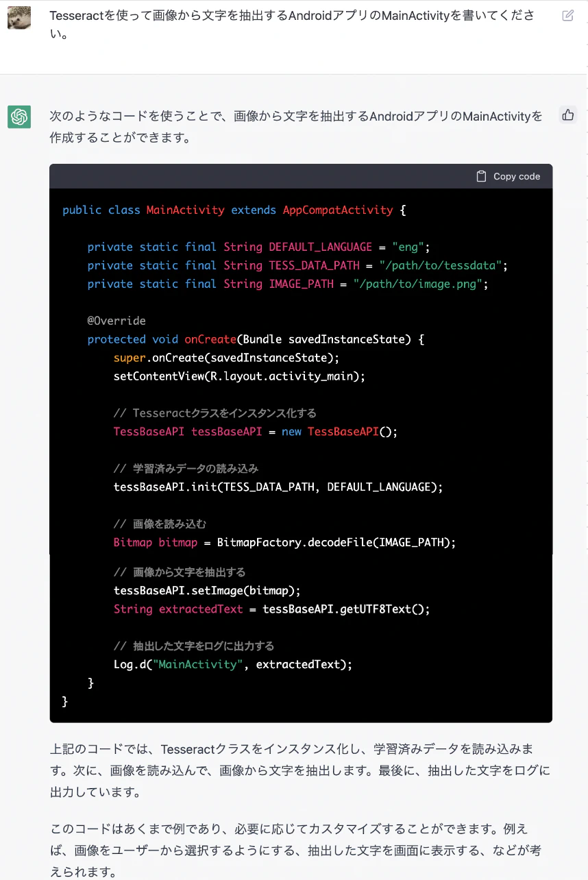588x880 pixels.
Task: Click the "protected void onCreate(Bundle savedInstanceState)" line
Action: coord(256,339)
